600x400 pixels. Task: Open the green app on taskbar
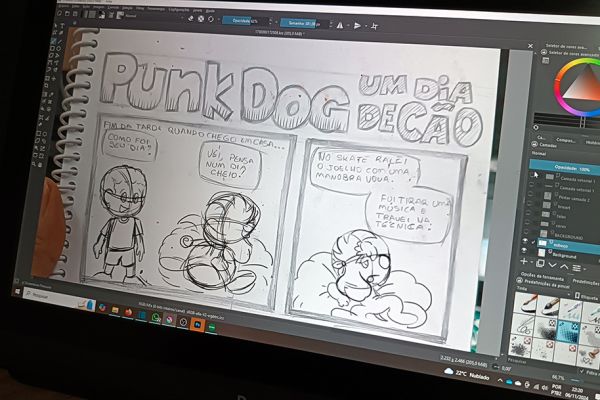(211, 327)
